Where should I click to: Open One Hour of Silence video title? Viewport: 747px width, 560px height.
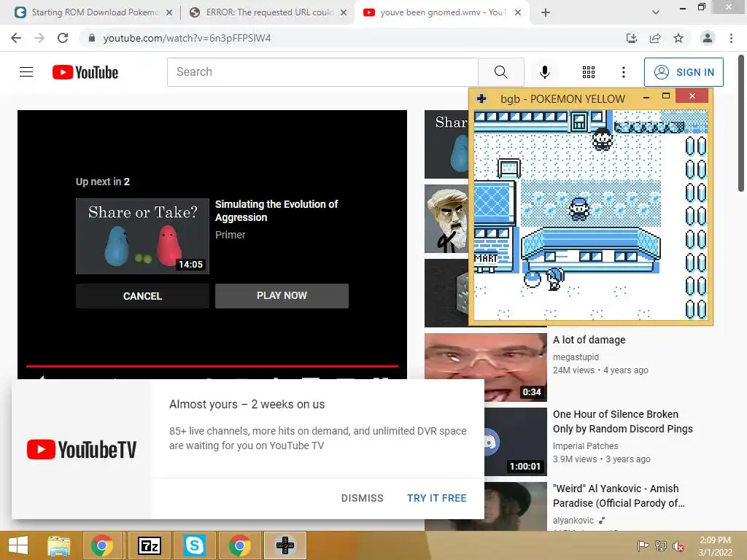tap(622, 421)
